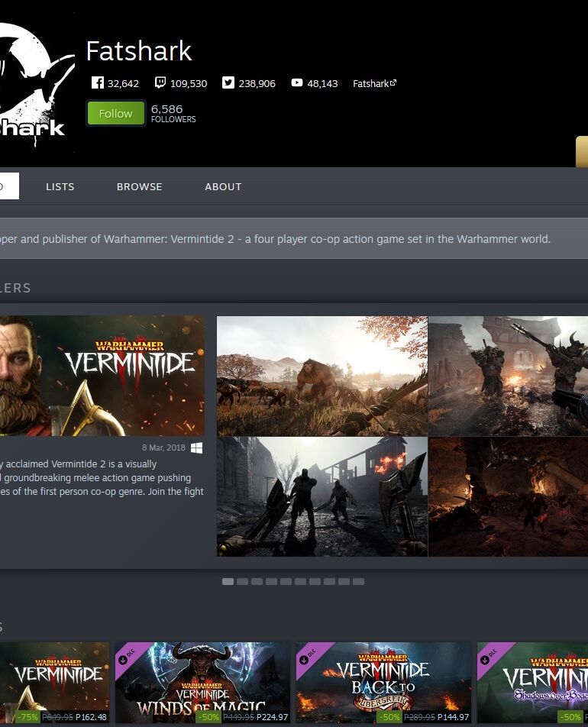
Task: Click the P224.97 discounted price
Action: [272, 717]
